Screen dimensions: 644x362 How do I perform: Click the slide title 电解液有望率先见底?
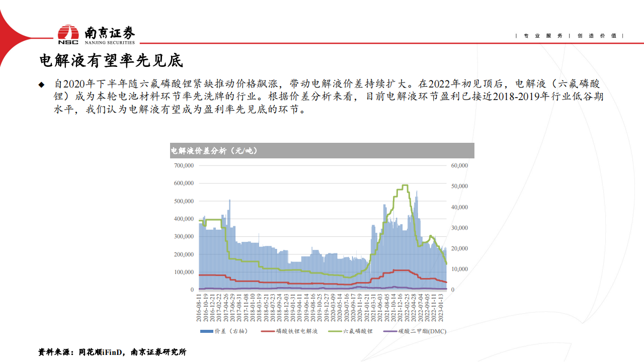pyautogui.click(x=111, y=61)
